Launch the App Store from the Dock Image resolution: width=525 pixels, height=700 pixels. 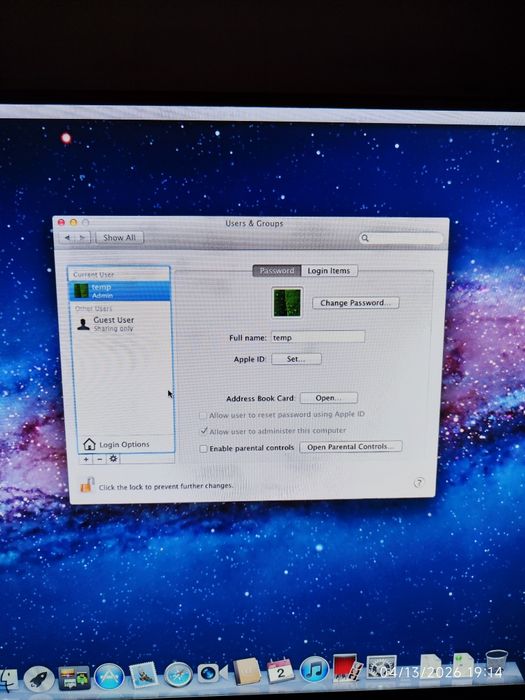(x=109, y=676)
